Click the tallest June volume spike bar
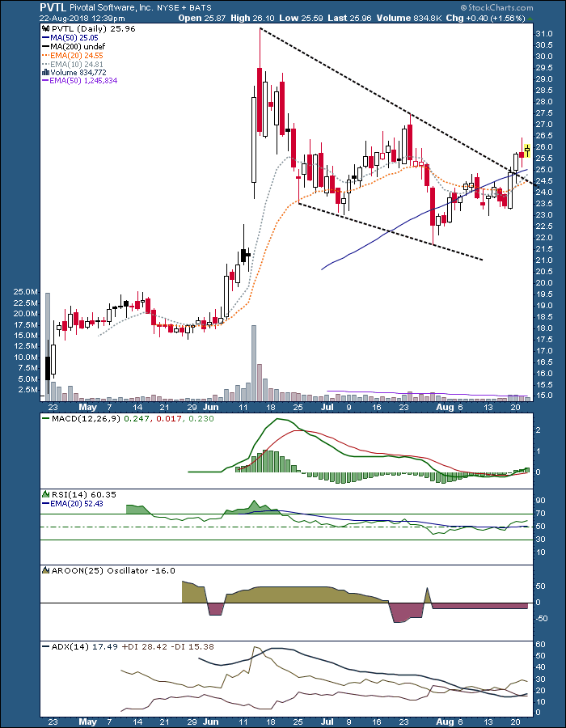566x728 pixels. [x=253, y=363]
